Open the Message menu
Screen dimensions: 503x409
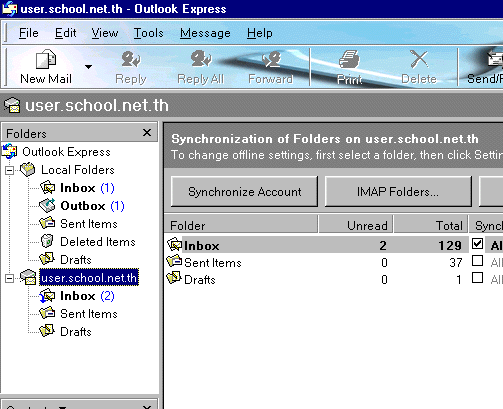(x=205, y=33)
